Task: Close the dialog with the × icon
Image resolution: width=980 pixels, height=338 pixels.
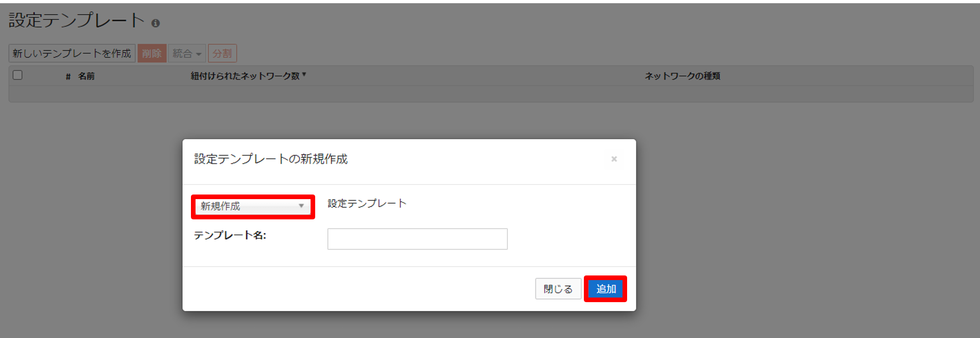Action: (x=614, y=159)
